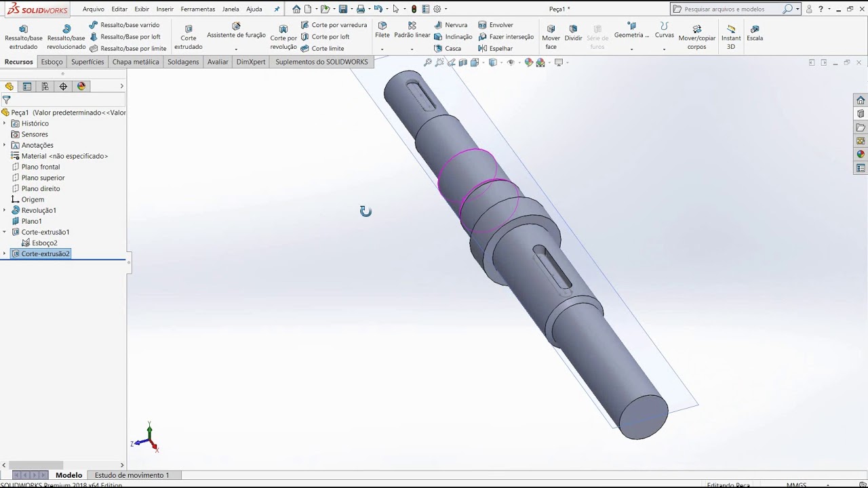Screen dimensions: 868x488
Task: Select Ressalto/base por loft
Action: [x=125, y=37]
